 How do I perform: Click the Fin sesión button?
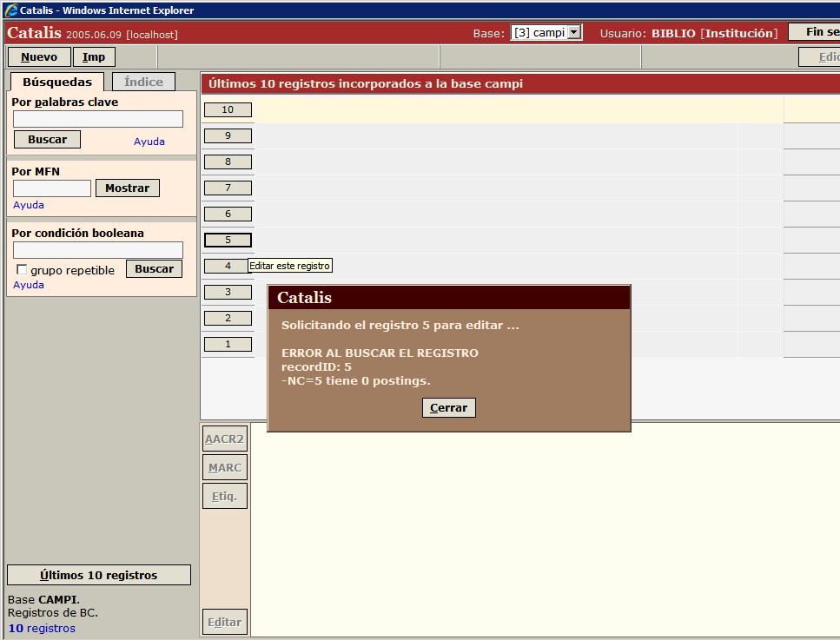(x=814, y=32)
